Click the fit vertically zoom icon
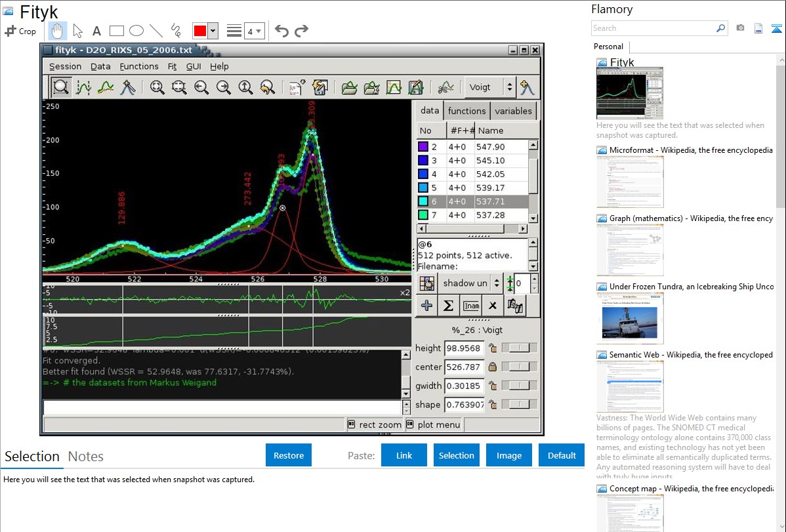 click(x=245, y=87)
